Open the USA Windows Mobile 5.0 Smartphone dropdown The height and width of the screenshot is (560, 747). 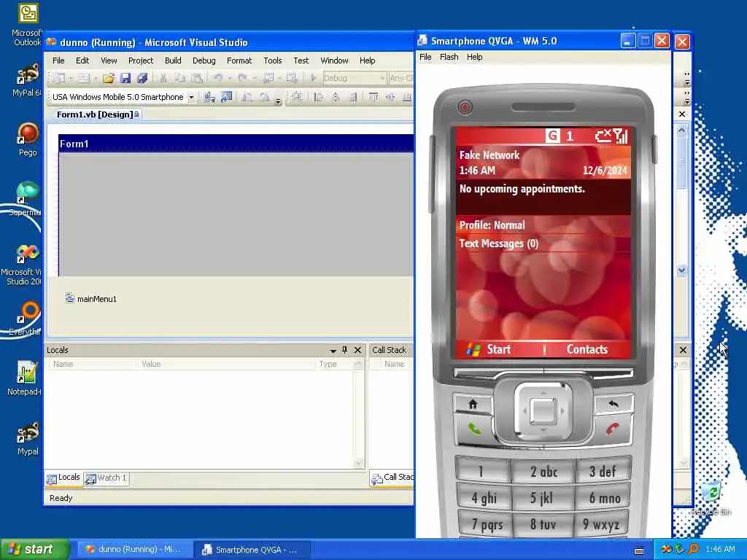click(x=191, y=97)
